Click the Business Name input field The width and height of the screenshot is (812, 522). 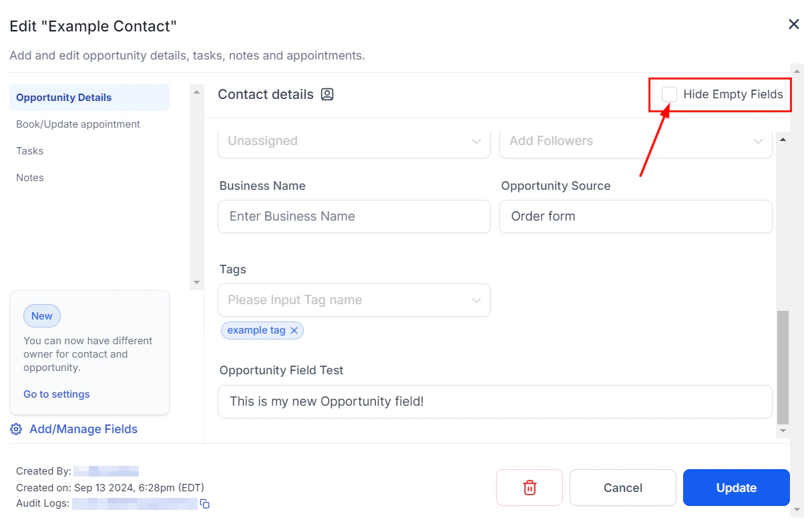point(354,217)
